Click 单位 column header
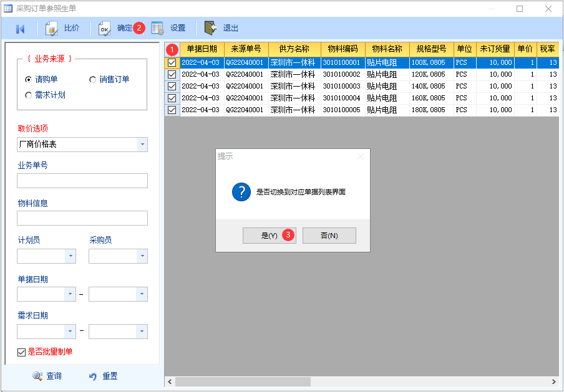This screenshot has width=564, height=392. coord(465,49)
